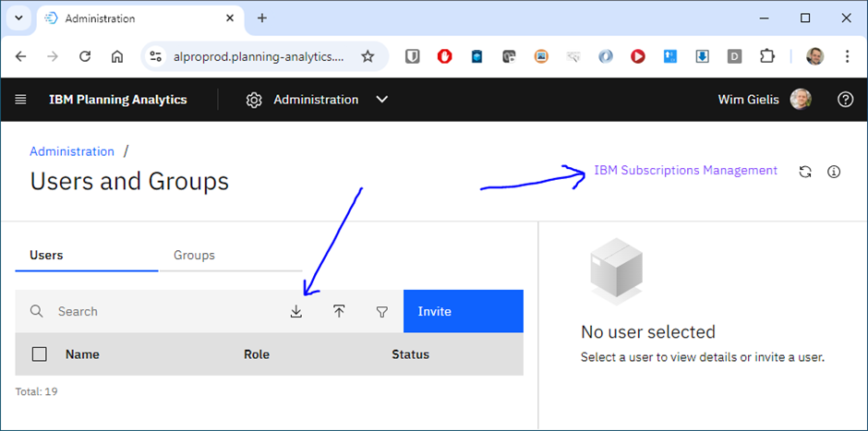Go back in the browser
This screenshot has height=431, width=868.
coord(20,56)
